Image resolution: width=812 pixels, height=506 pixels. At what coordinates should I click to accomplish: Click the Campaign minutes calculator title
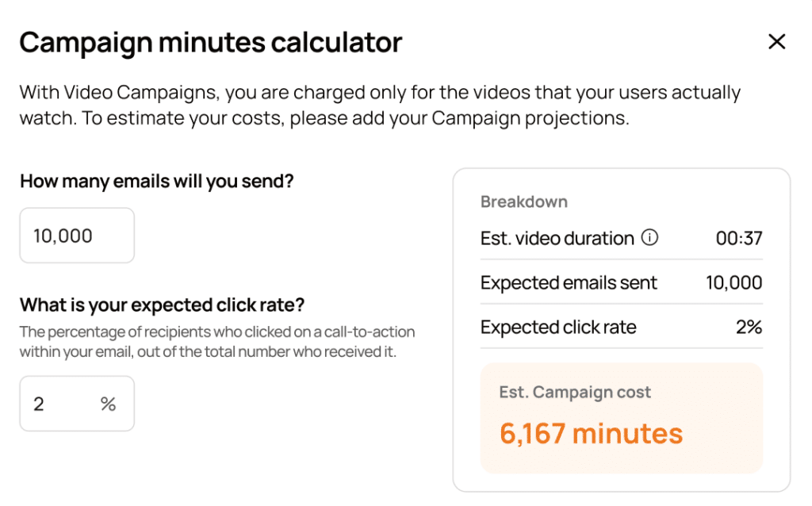point(210,42)
